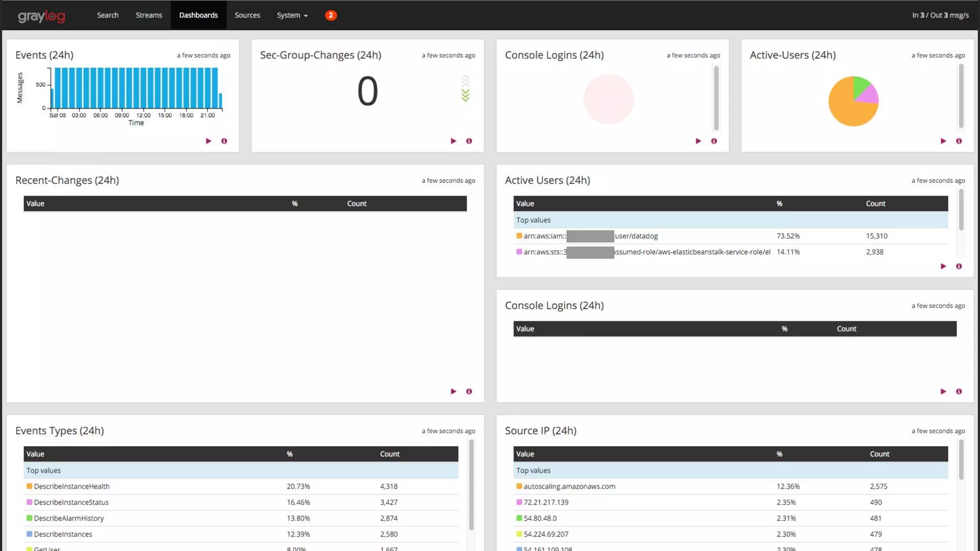
Task: Replay search on Active-Users pie widget
Action: (x=943, y=141)
